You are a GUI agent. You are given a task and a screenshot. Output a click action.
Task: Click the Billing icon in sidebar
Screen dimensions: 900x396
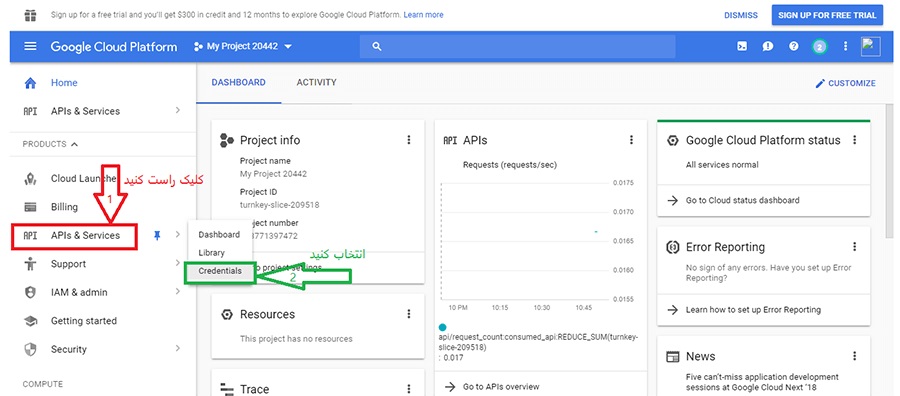pyautogui.click(x=30, y=207)
